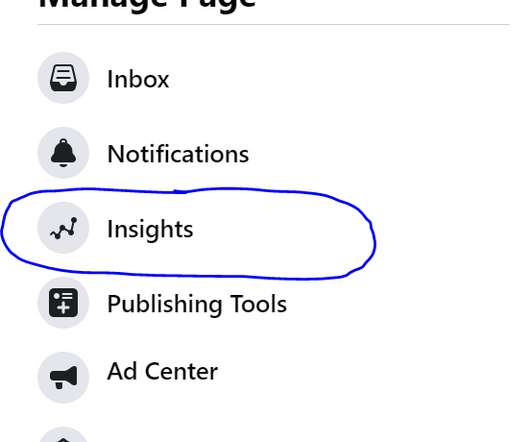This screenshot has width=530, height=442.
Task: Click the Ad Center megaphone icon
Action: [63, 377]
